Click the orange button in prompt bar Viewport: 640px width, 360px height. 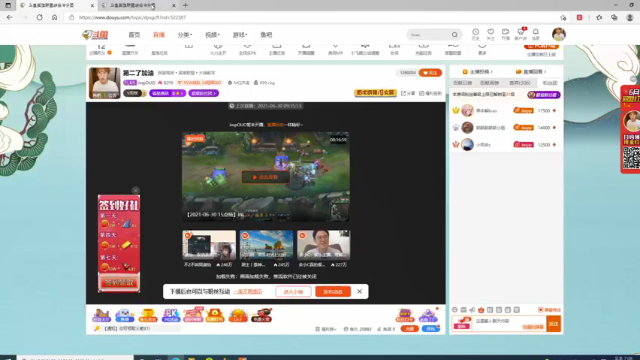point(333,291)
